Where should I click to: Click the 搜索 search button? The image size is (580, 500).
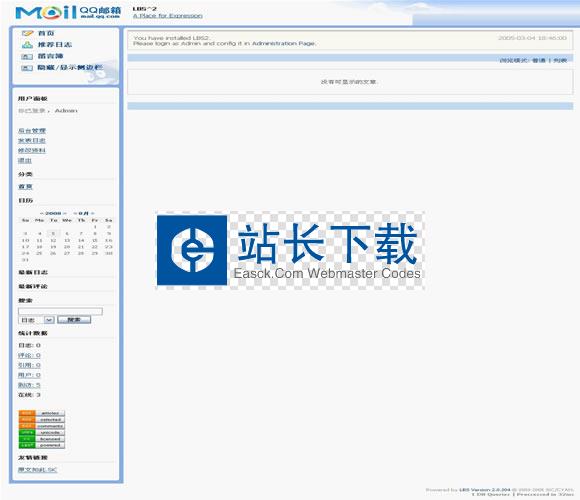point(74,320)
